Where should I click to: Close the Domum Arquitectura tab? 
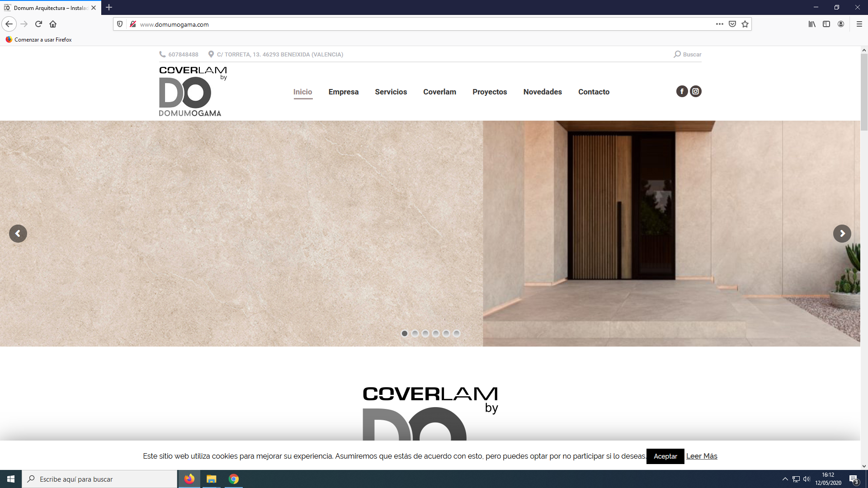pos(94,8)
